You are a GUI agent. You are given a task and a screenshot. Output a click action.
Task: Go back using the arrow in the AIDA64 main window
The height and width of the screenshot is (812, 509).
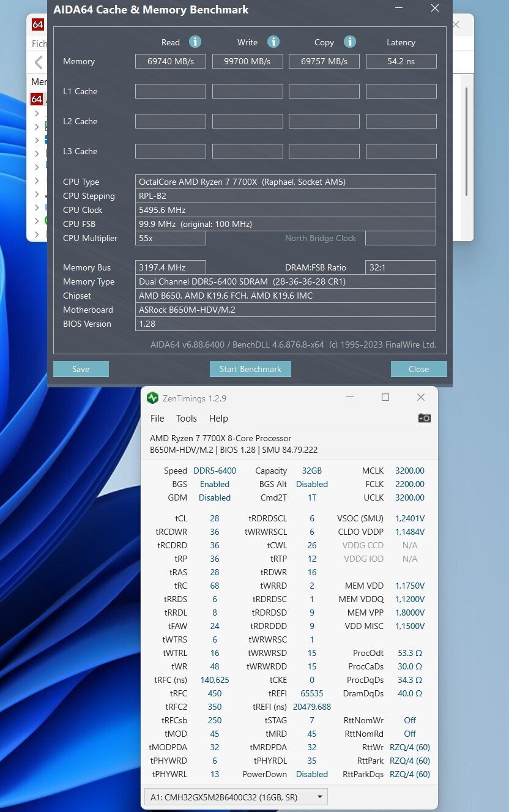click(39, 62)
